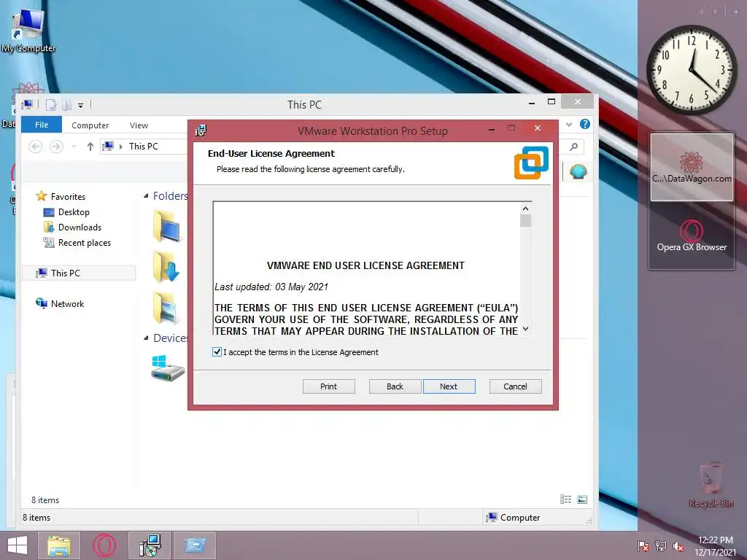The height and width of the screenshot is (560, 747).
Task: Open the Opera GX Browser sidebar tile
Action: coord(692,236)
